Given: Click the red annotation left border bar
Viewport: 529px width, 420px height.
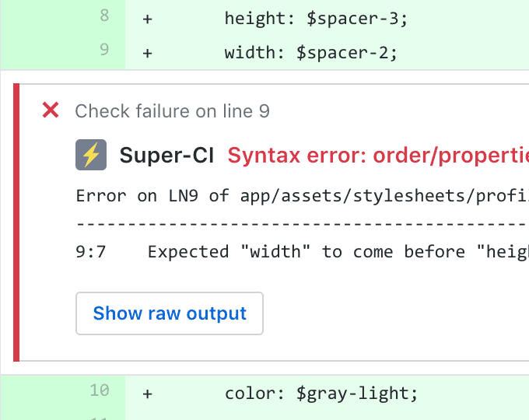Looking at the screenshot, I should point(16,222).
